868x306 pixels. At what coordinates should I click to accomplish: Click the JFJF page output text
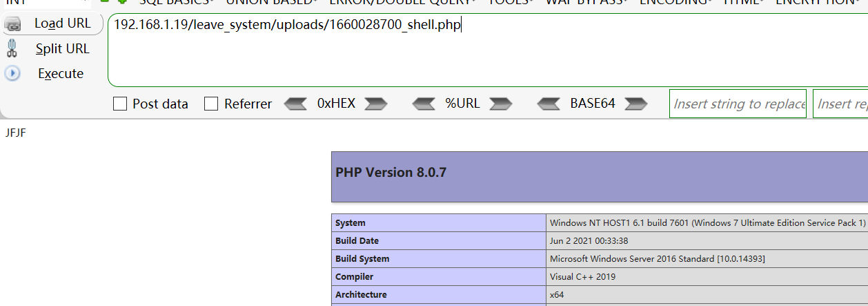click(x=15, y=133)
